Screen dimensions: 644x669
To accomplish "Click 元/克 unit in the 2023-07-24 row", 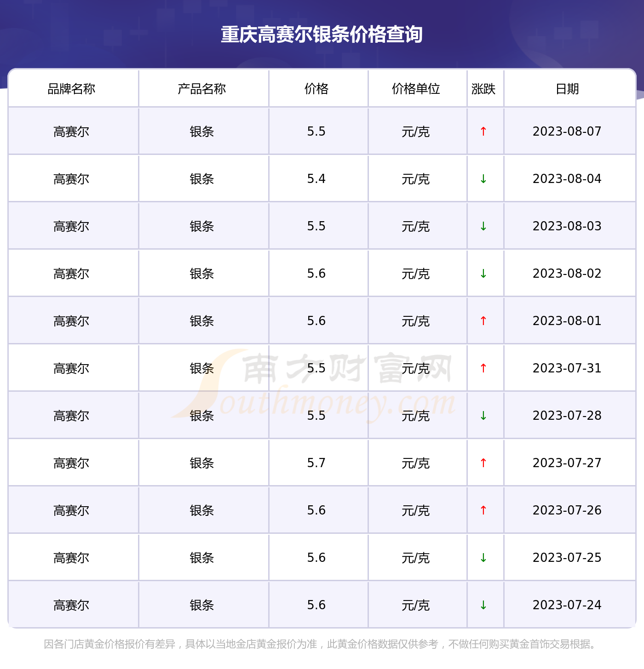I will pos(416,606).
